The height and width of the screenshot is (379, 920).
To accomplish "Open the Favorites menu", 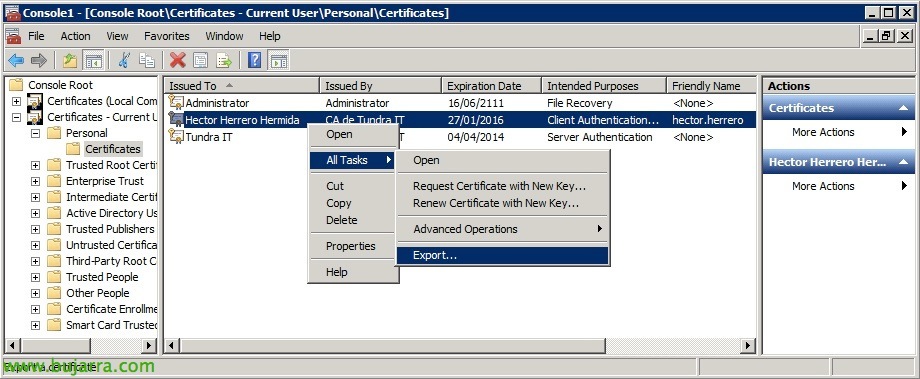I will pos(167,36).
